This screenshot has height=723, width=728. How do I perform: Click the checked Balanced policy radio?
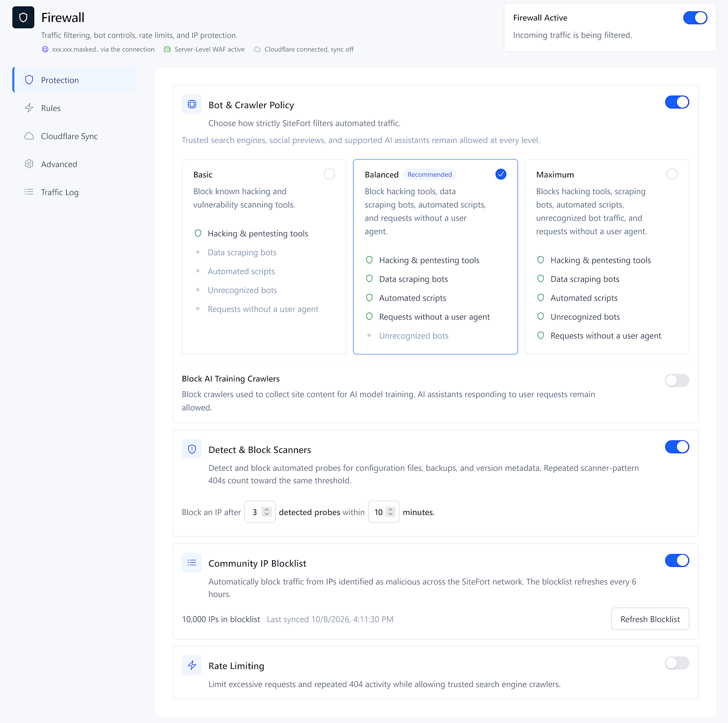pyautogui.click(x=501, y=174)
